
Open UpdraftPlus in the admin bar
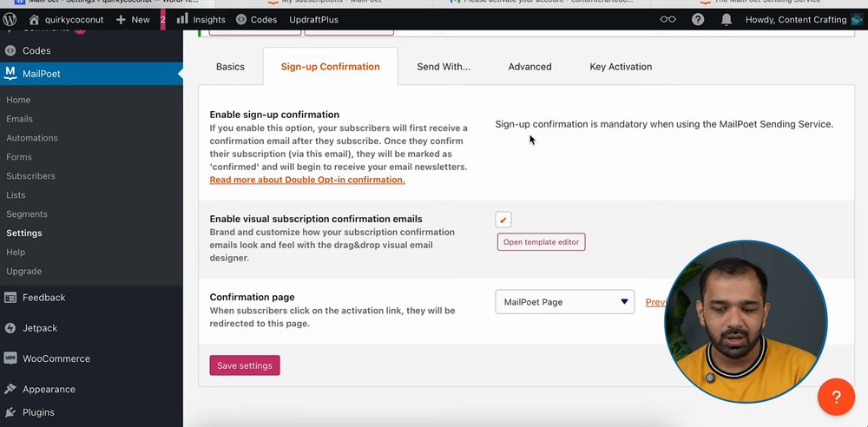pos(313,19)
